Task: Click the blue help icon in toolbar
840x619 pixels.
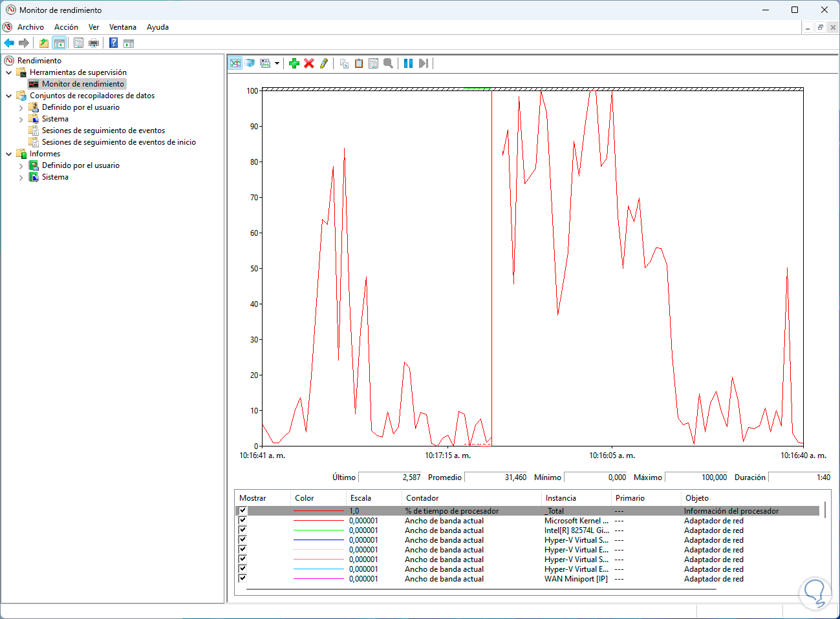Action: click(x=113, y=43)
